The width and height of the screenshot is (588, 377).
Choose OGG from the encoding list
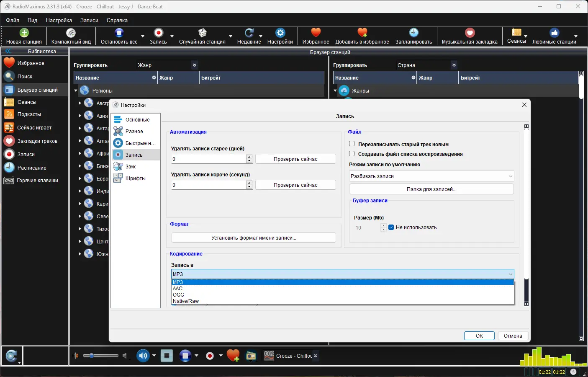click(343, 295)
